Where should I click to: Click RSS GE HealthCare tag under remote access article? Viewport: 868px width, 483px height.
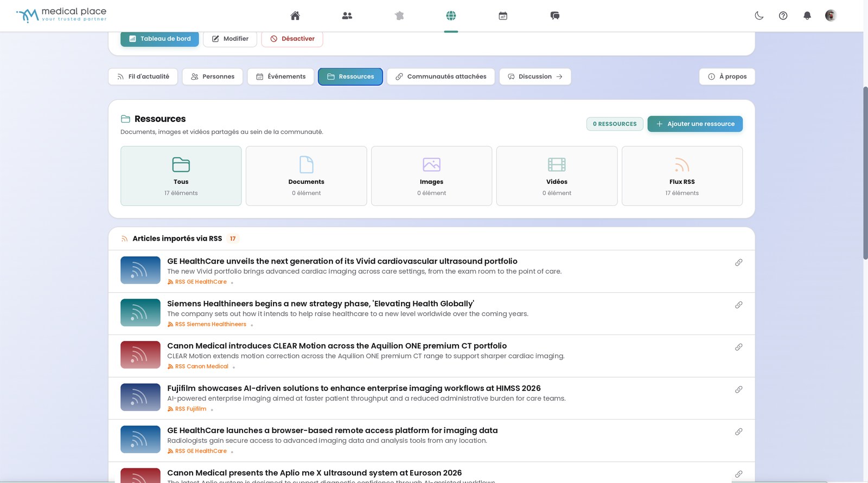pyautogui.click(x=197, y=451)
